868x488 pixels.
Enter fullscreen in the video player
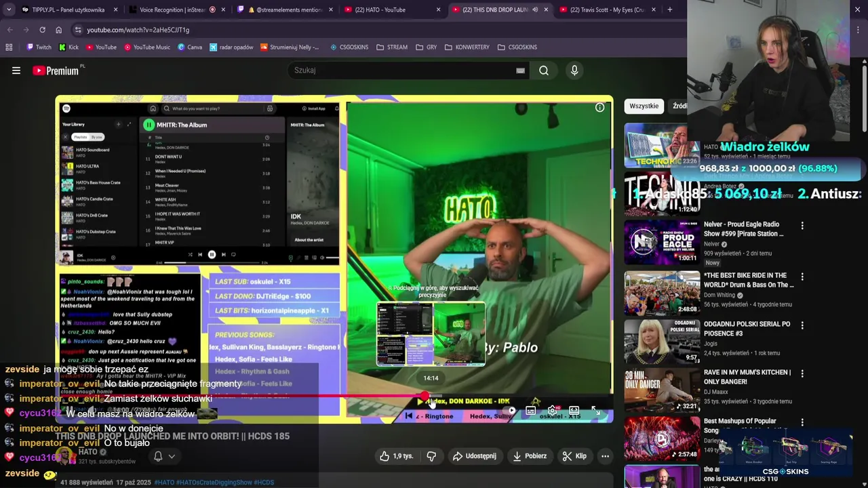coord(596,411)
